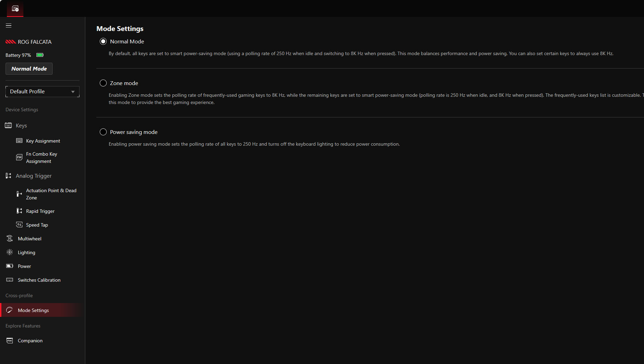Click the Companion icon
Image resolution: width=644 pixels, height=364 pixels.
pyautogui.click(x=10, y=341)
